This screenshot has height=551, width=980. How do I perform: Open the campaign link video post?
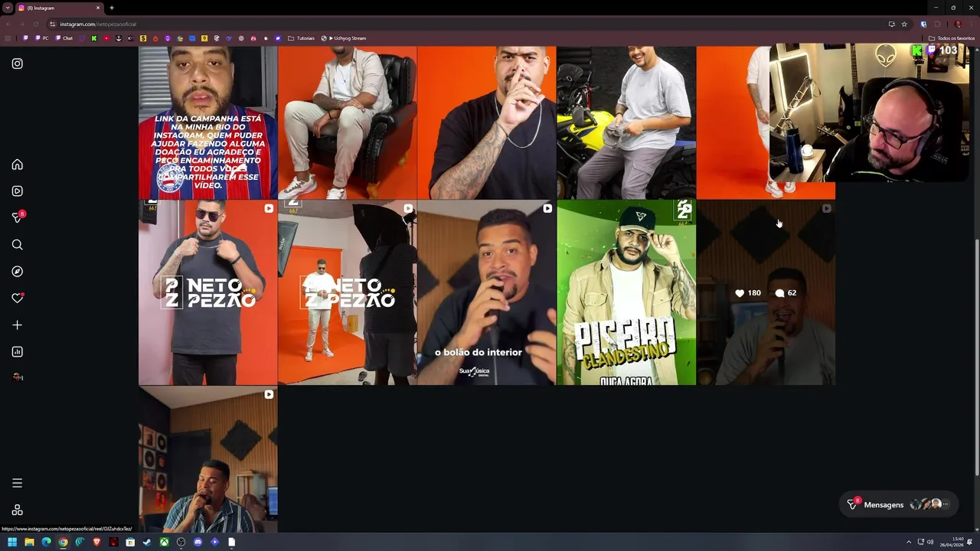(207, 122)
